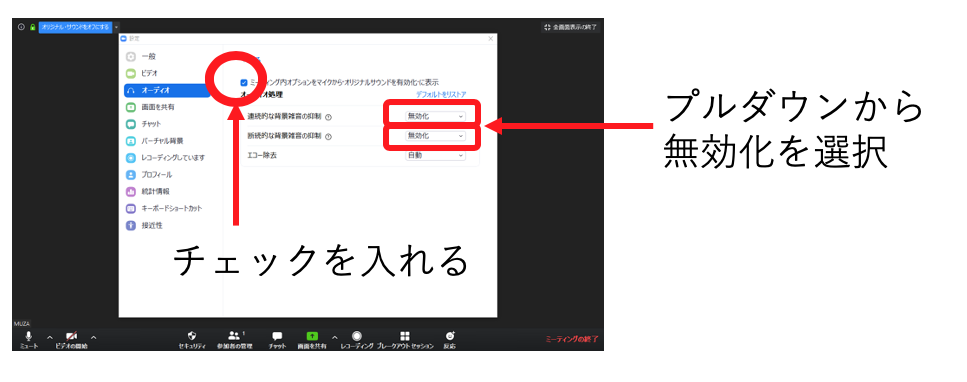Expand 断続的な背景雑音の抑制 dropdown

435,135
